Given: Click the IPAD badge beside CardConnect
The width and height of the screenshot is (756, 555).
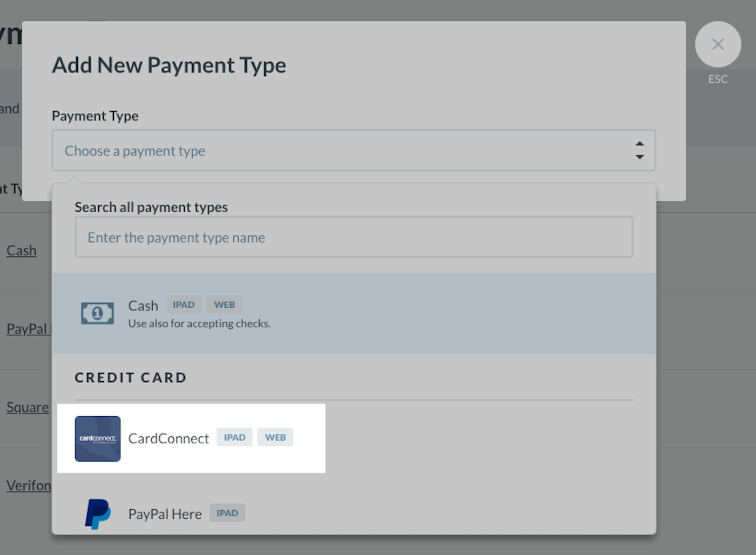Looking at the screenshot, I should (x=234, y=437).
